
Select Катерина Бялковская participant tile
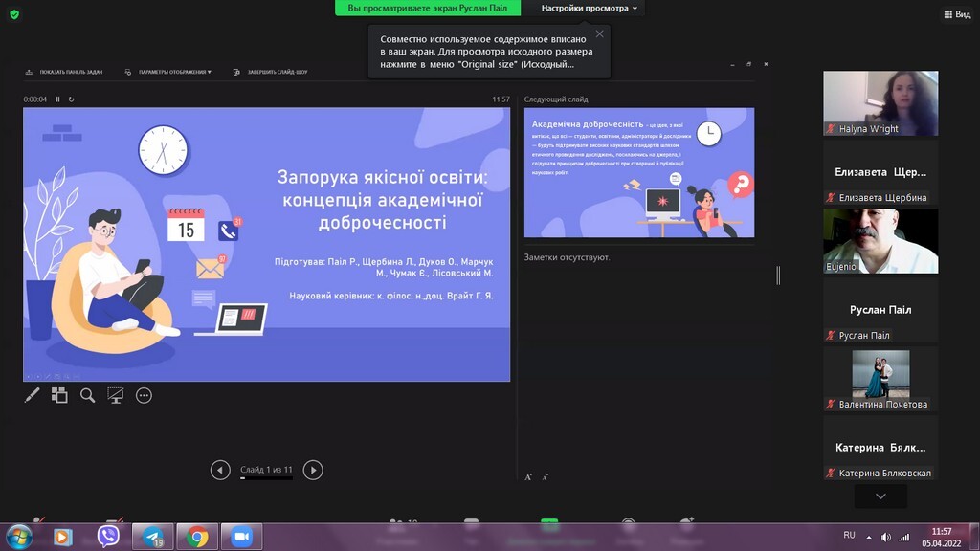(880, 448)
